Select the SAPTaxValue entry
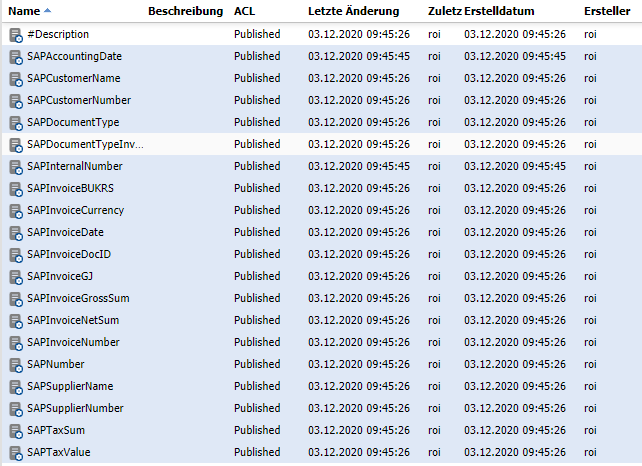Screen dimensions: 642x466 [59, 452]
